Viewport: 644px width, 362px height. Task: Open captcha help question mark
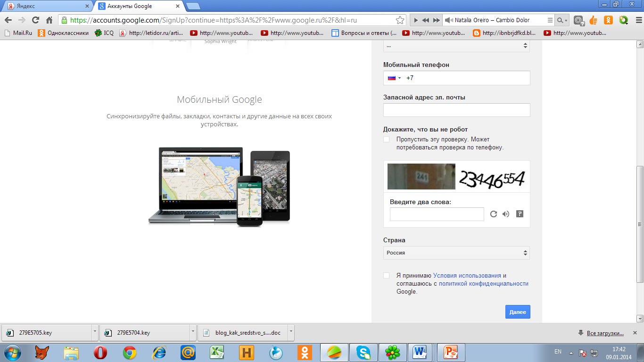pos(520,214)
